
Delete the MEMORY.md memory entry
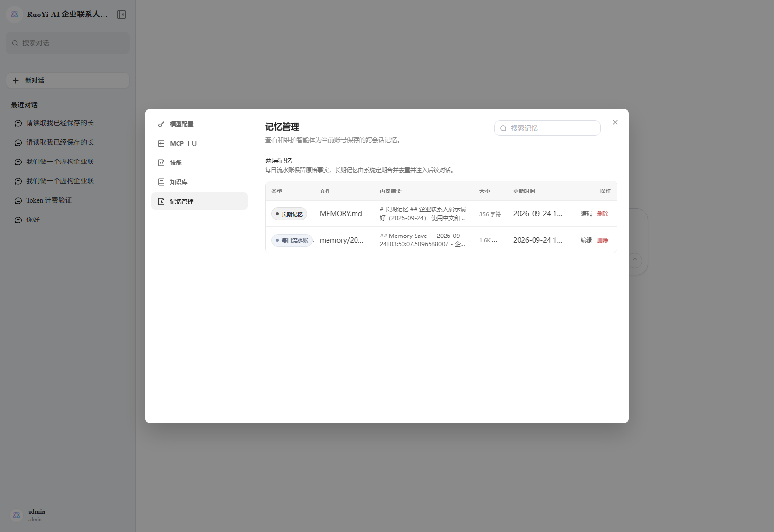(603, 214)
